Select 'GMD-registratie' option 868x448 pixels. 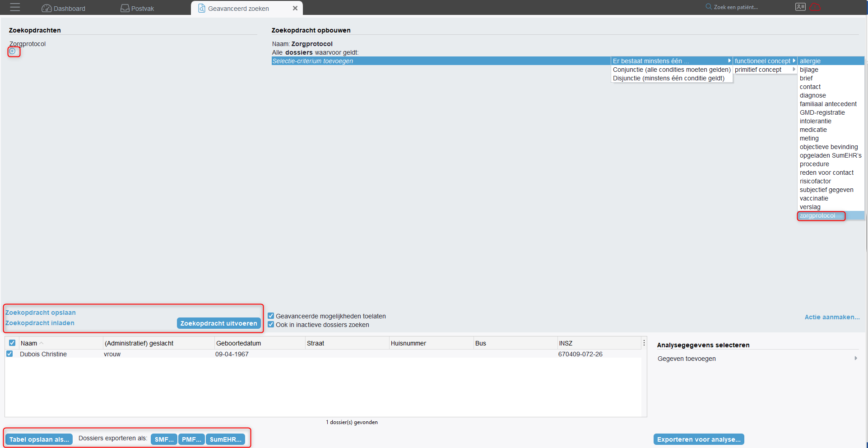[831, 112]
